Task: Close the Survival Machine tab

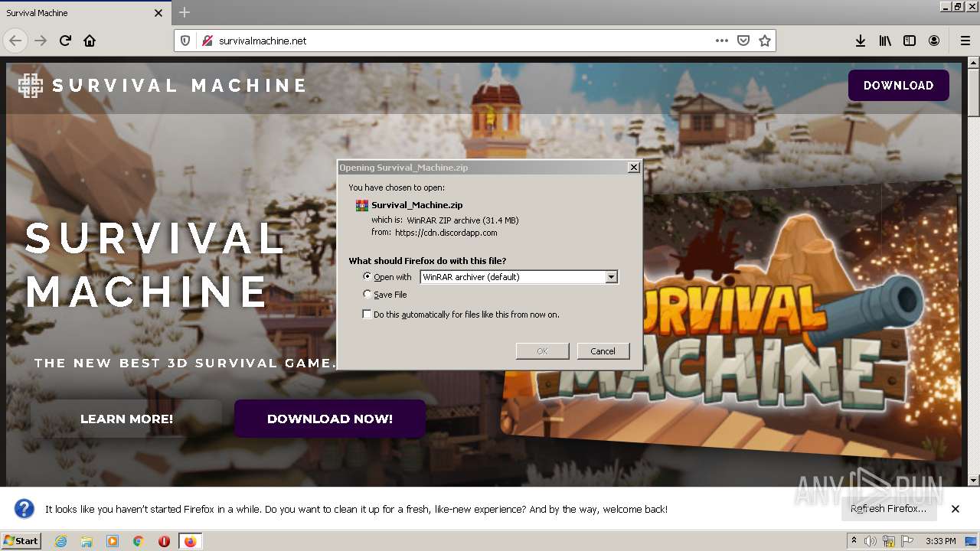Action: click(x=158, y=13)
